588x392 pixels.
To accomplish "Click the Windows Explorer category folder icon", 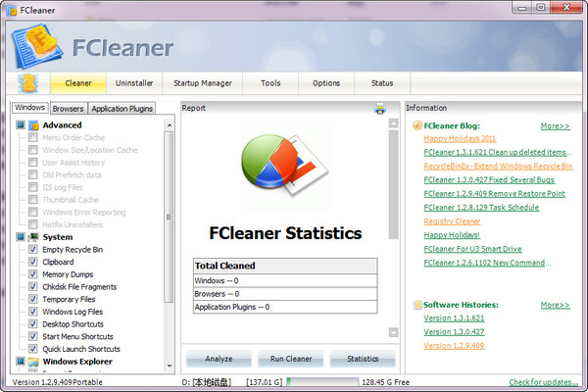I will [33, 362].
